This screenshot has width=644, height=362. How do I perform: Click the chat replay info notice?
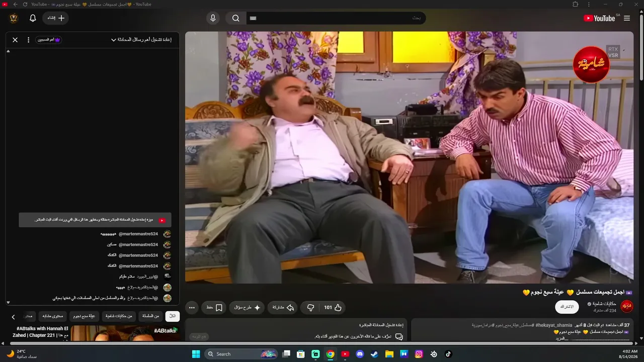[x=95, y=220]
